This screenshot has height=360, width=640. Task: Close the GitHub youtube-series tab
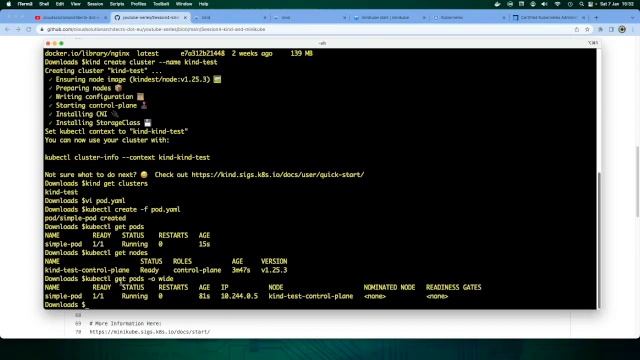(185, 18)
